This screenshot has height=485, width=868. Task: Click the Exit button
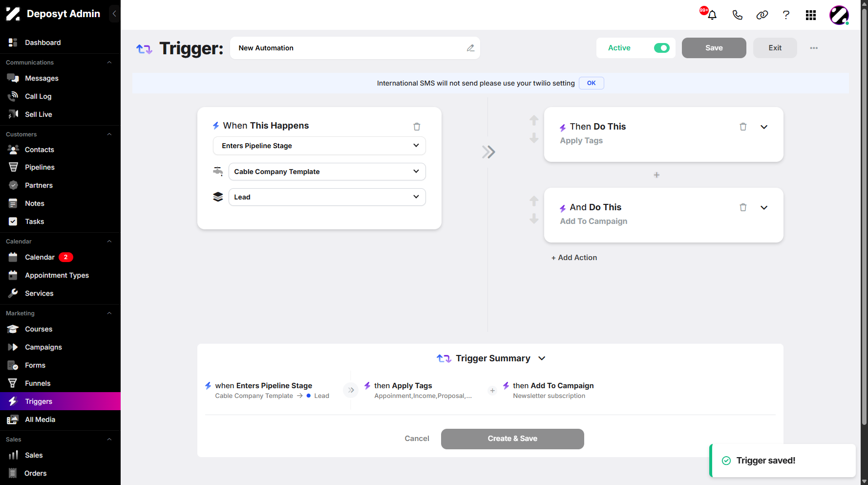click(x=775, y=48)
